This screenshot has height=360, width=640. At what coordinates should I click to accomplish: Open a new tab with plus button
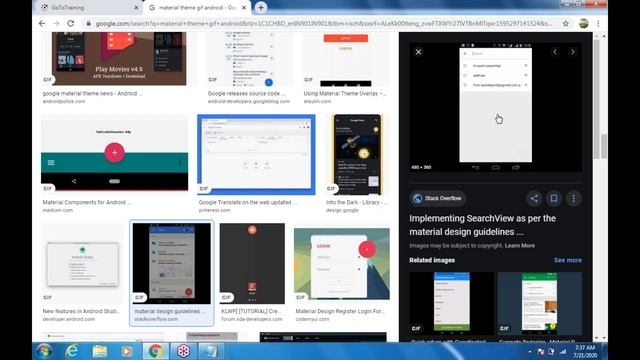point(261,7)
